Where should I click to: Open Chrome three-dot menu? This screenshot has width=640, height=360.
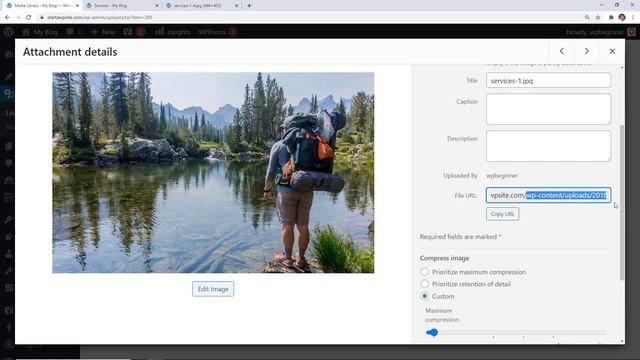click(x=633, y=18)
